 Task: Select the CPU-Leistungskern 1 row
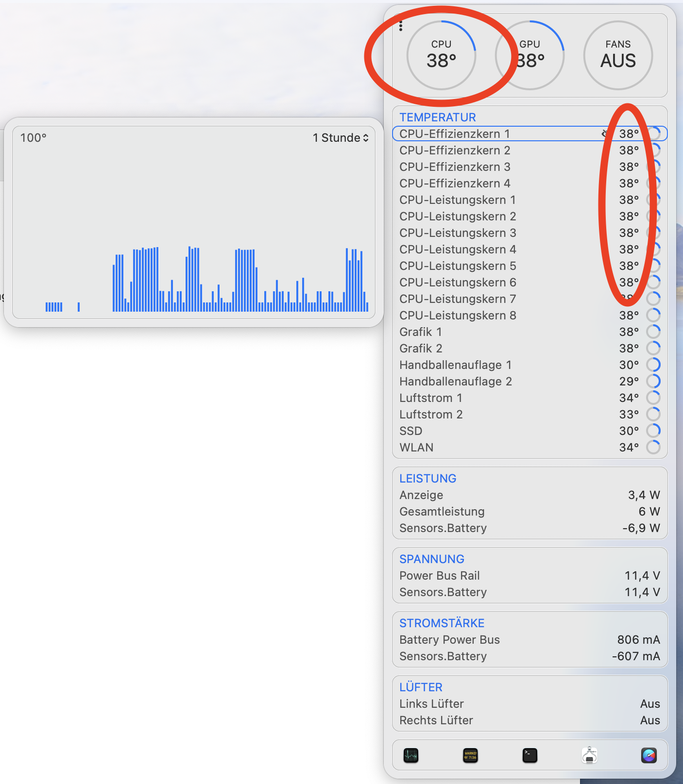(529, 200)
